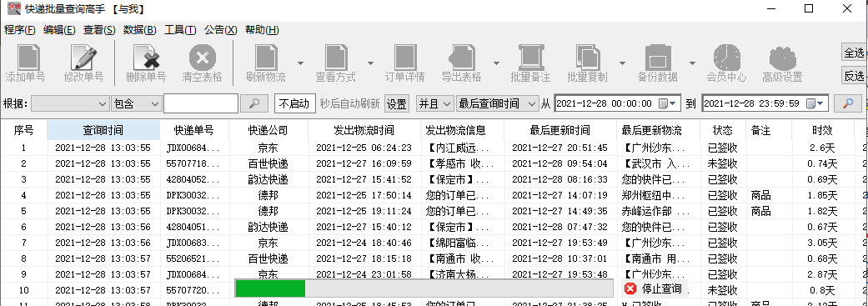
Task: Open the 包含 condition dropdown
Action: (x=137, y=103)
